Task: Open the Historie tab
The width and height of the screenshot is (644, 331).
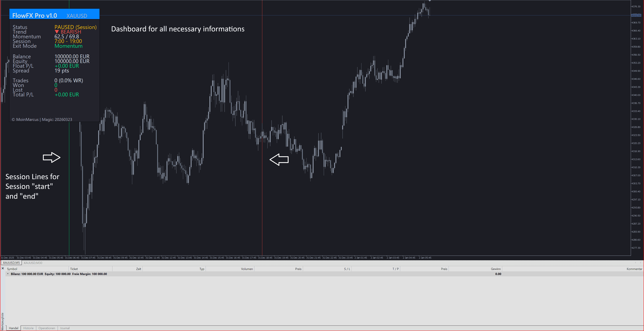Action: click(28, 328)
